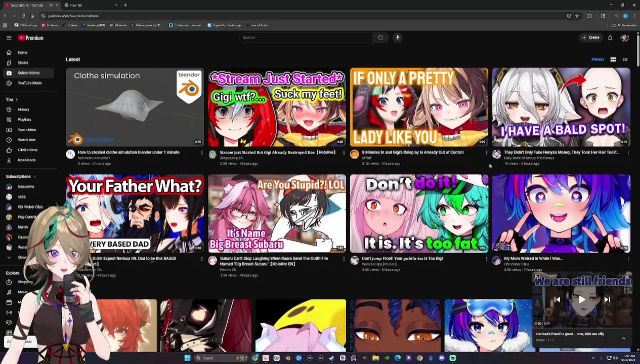Go to YouTube Premium home logo
The width and height of the screenshot is (640, 364).
tap(31, 38)
